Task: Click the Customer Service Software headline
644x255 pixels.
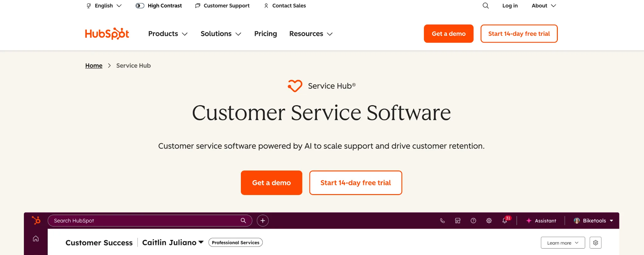Action: [321, 113]
